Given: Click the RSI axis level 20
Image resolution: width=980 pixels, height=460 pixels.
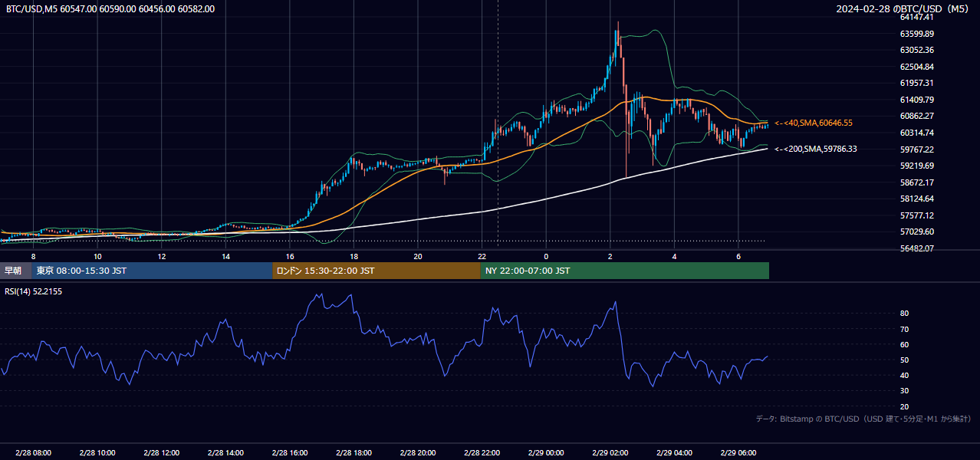Looking at the screenshot, I should tap(905, 406).
